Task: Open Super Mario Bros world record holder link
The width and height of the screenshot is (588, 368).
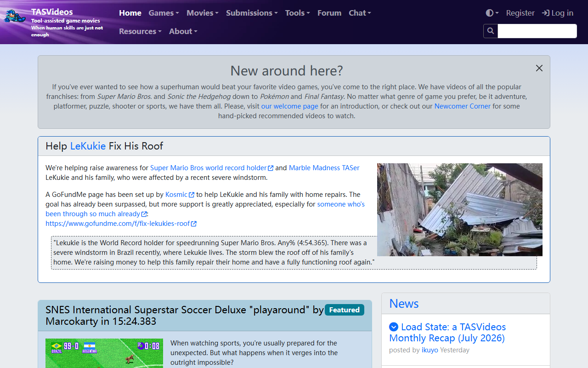Action: tap(212, 168)
